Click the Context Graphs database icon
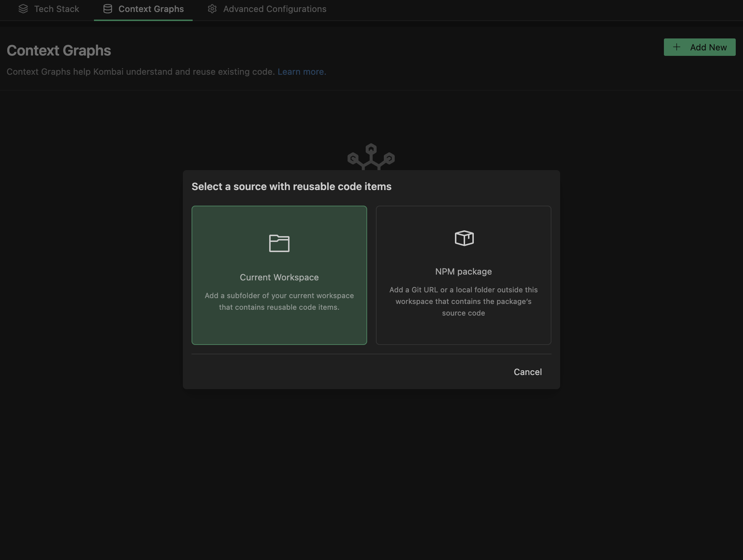This screenshot has height=560, width=743. pos(107,9)
